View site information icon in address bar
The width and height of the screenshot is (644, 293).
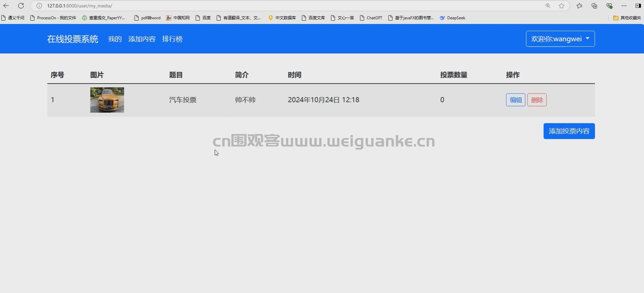coord(39,6)
